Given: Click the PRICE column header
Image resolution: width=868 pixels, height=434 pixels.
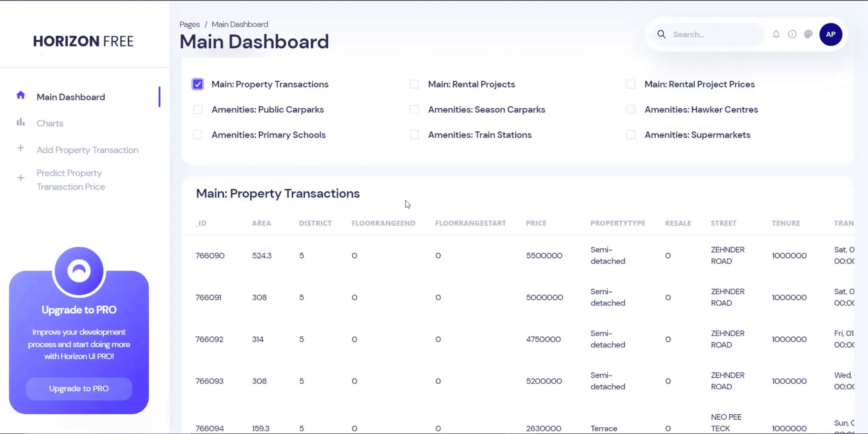Looking at the screenshot, I should 536,223.
